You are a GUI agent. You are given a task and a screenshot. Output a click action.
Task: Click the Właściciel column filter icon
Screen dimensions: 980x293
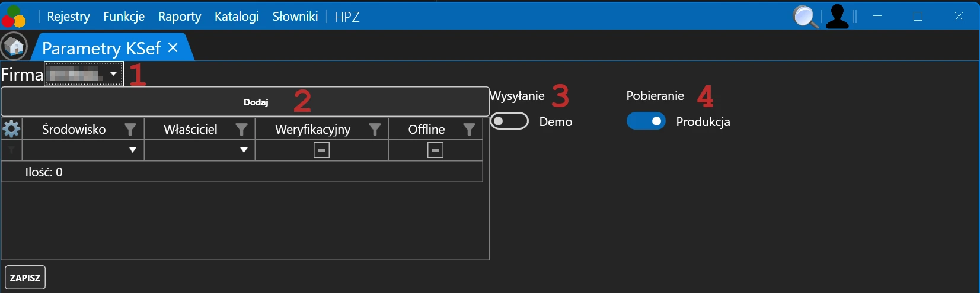[241, 129]
